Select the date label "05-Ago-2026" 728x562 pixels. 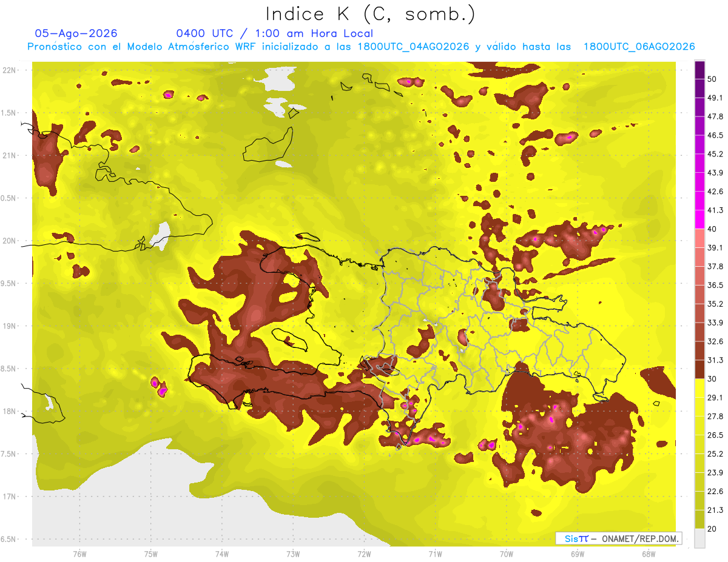(76, 33)
